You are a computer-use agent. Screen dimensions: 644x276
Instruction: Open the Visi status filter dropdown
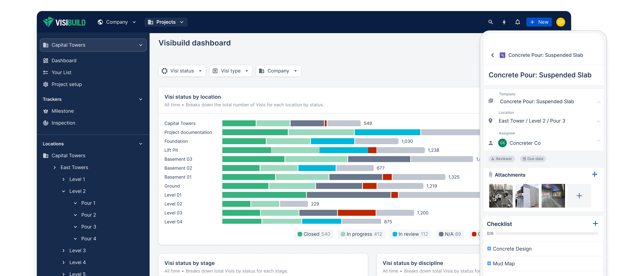[x=182, y=71]
